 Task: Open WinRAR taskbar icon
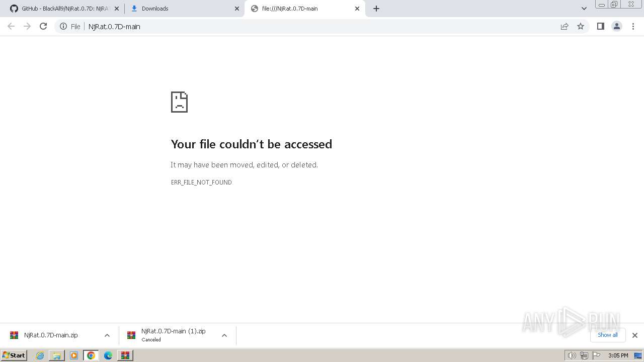click(x=125, y=355)
